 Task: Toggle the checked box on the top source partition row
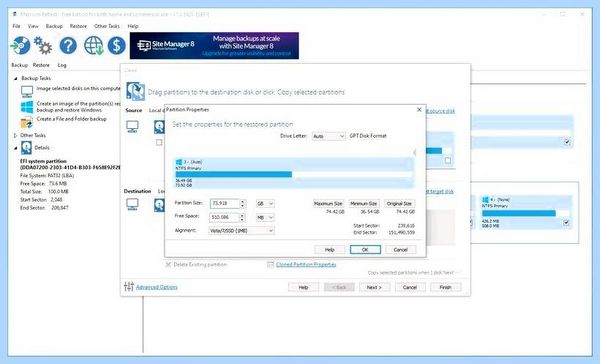[567, 142]
